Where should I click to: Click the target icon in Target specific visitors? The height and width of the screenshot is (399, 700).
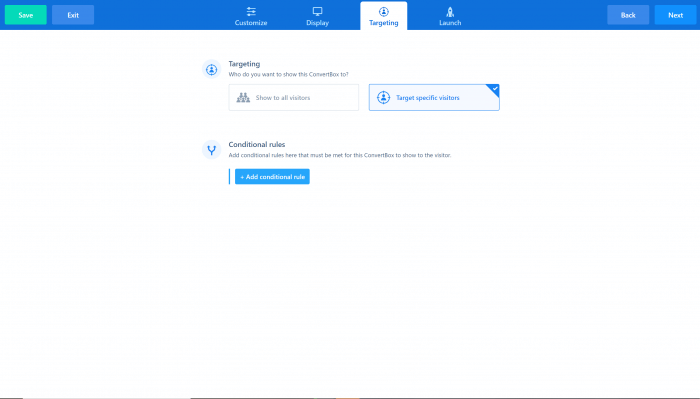pyautogui.click(x=383, y=97)
